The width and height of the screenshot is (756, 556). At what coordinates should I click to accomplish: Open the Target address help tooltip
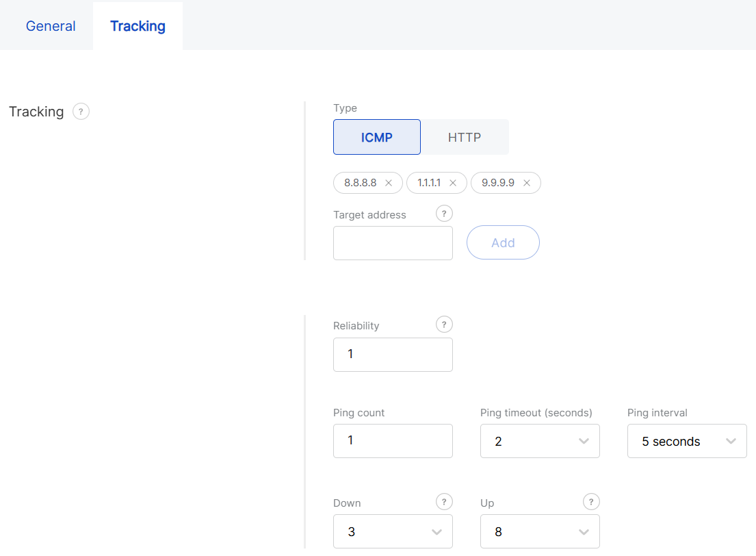pos(444,214)
